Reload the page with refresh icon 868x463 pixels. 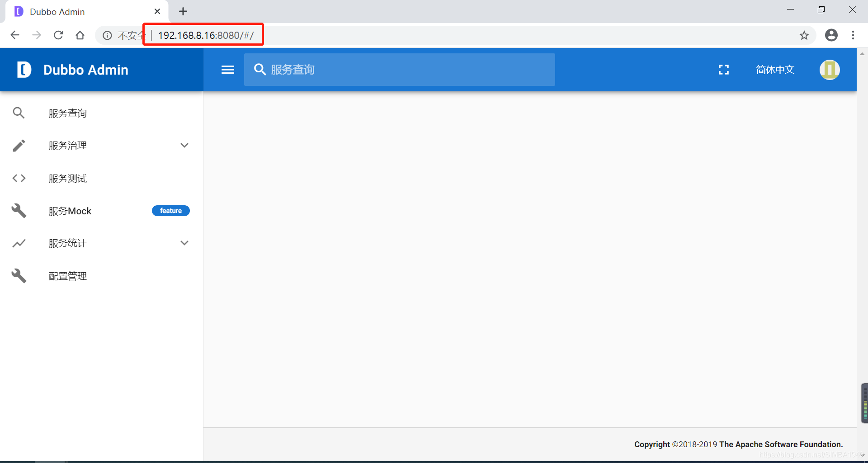(x=58, y=35)
